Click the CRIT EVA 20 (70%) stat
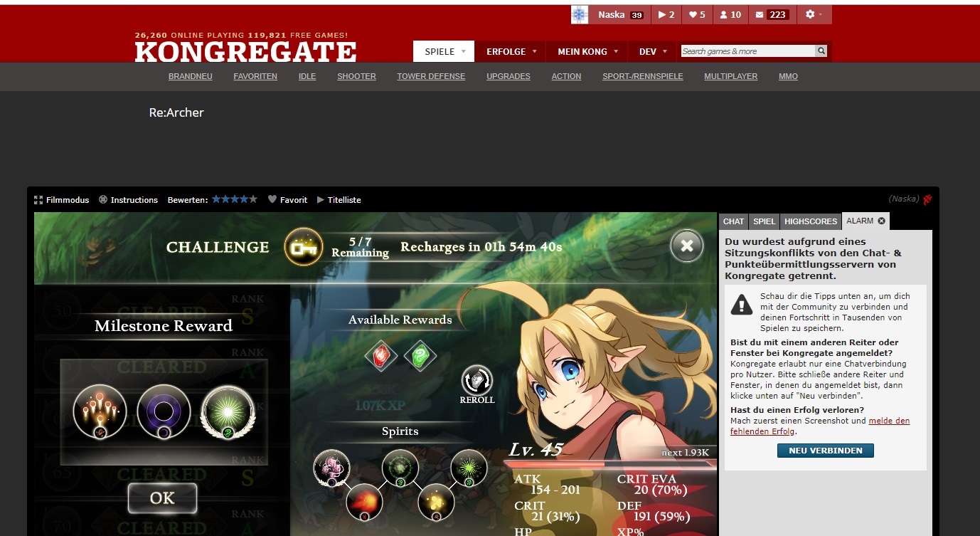The width and height of the screenshot is (980, 536). (652, 485)
